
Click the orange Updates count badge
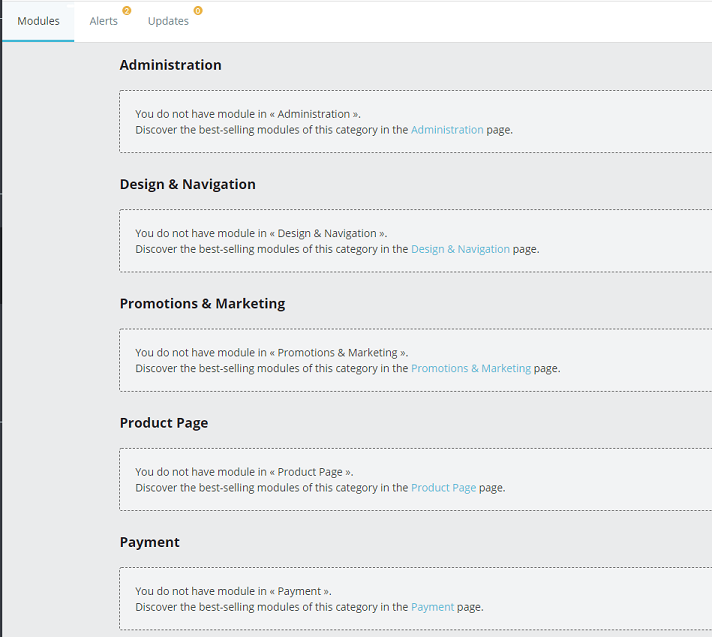pos(197,11)
